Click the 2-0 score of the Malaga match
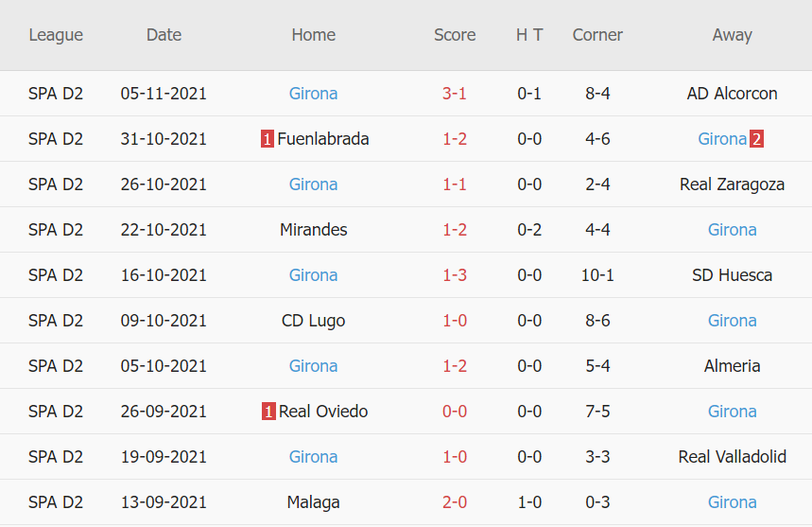This screenshot has width=812, height=527. (455, 502)
